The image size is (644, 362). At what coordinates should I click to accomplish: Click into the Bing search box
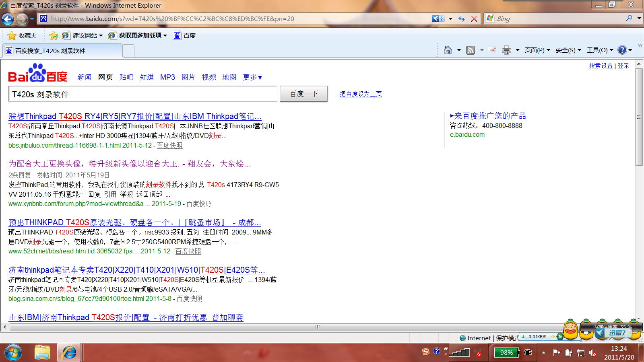tap(559, 19)
